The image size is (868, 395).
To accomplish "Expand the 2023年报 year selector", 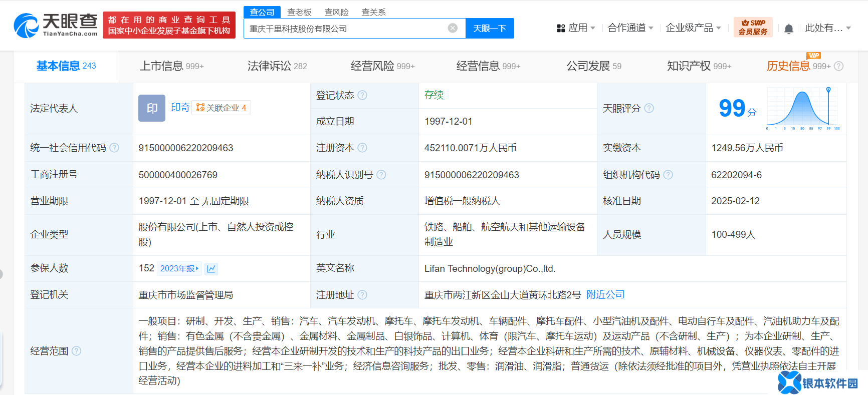I will tap(179, 269).
